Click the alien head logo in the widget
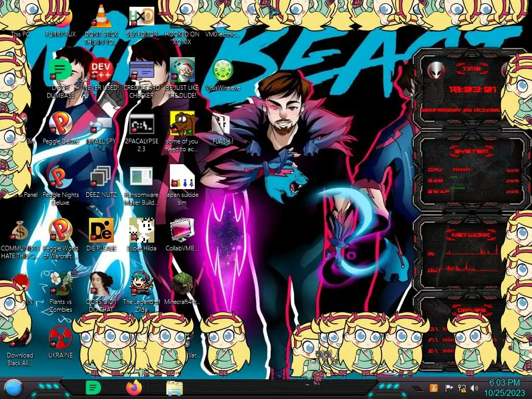Image resolution: width=532 pixels, height=399 pixels. tap(435, 71)
